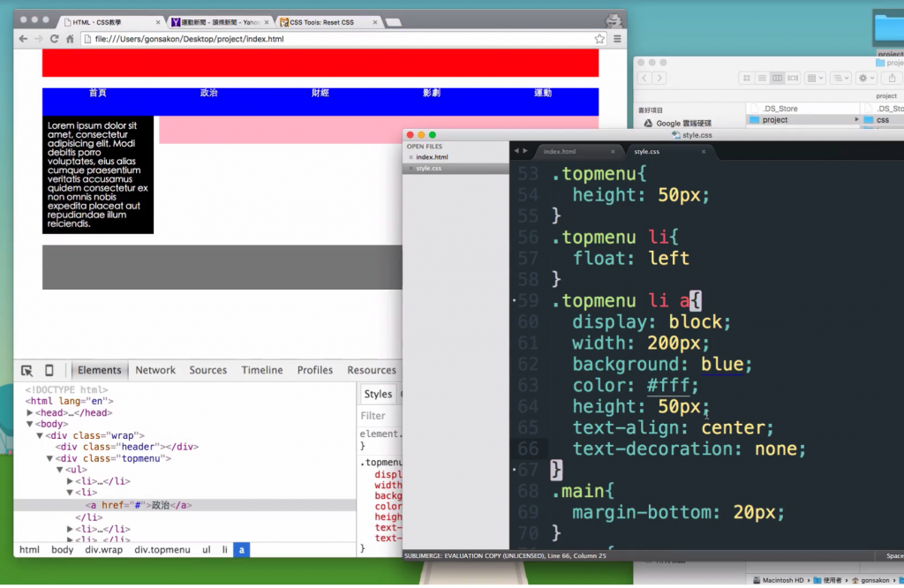The height and width of the screenshot is (588, 904).
Task: Open Finder arrange-by dropdown
Action: pos(815,78)
